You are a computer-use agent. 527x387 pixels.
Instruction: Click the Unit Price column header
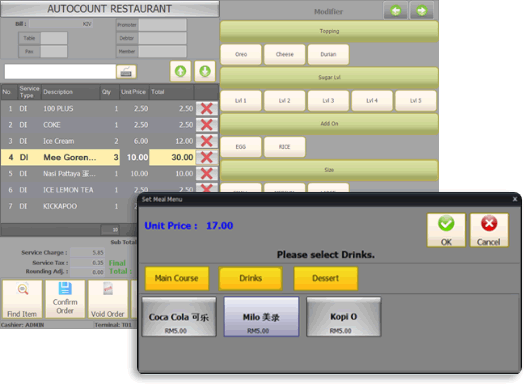134,92
